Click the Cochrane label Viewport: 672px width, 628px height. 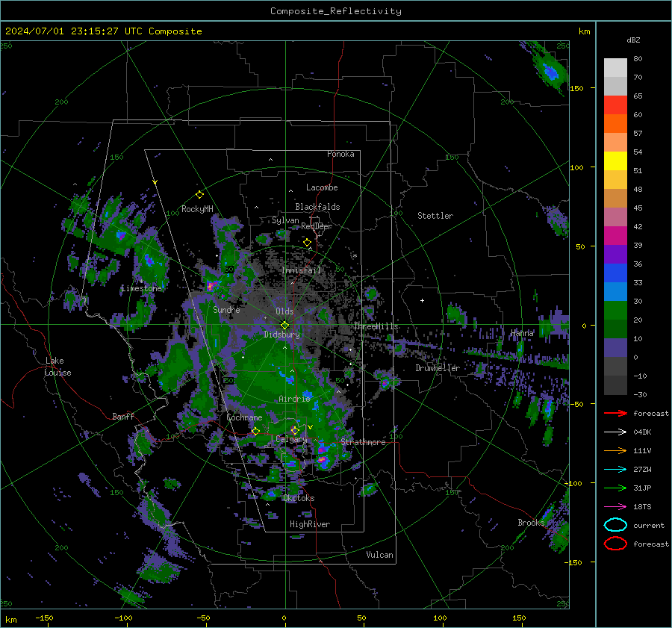point(244,417)
